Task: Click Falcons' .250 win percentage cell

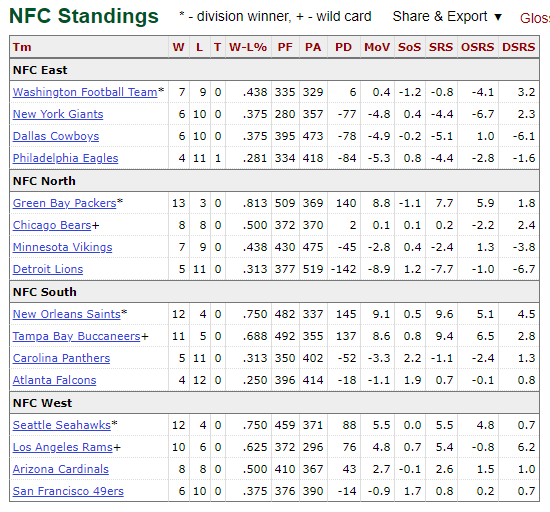Action: [x=248, y=380]
